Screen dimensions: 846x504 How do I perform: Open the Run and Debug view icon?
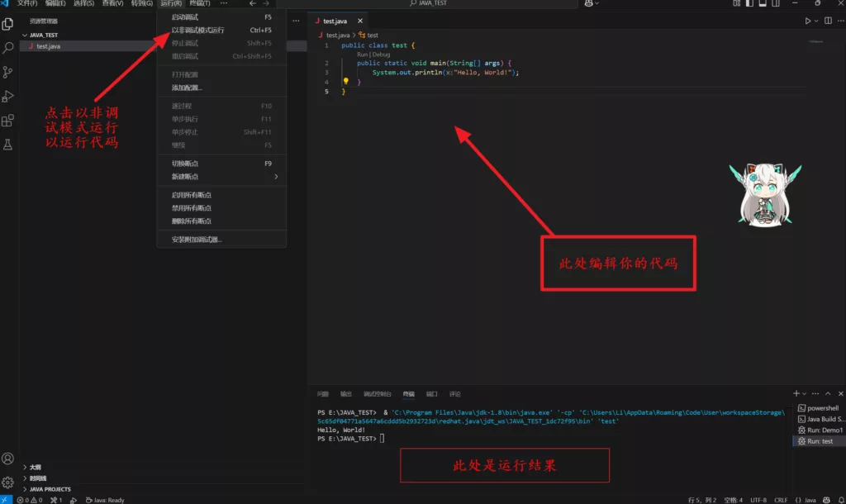tap(8, 97)
